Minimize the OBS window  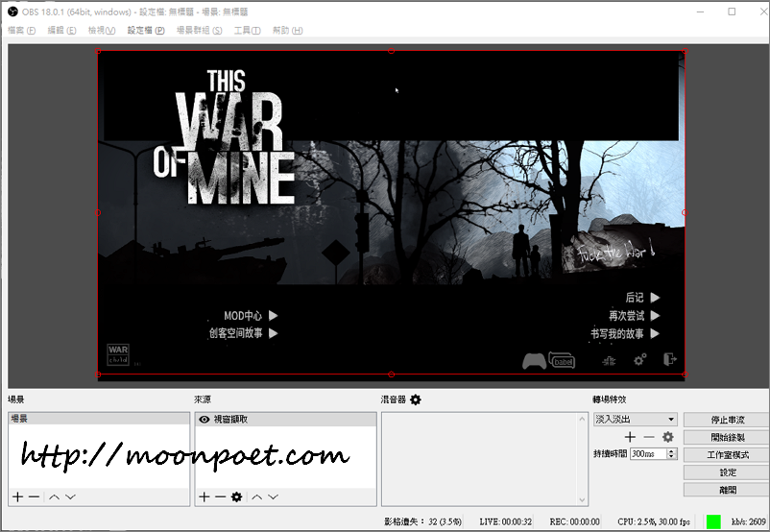click(701, 12)
